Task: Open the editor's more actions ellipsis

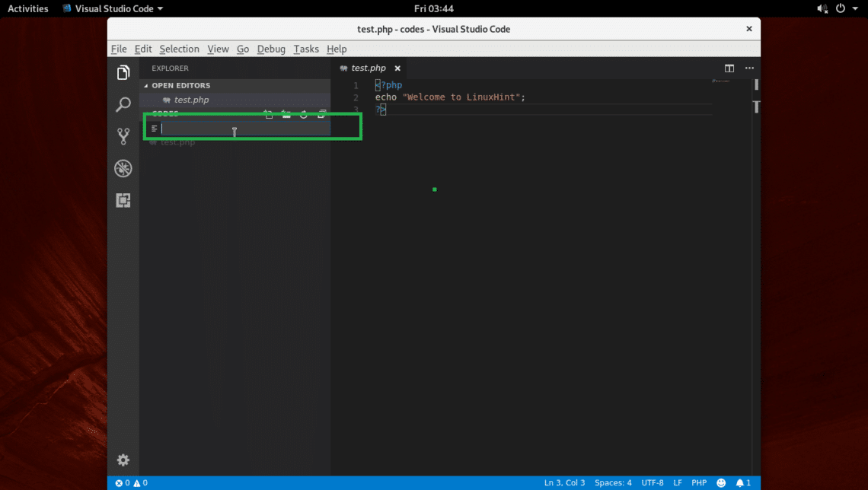Action: [x=749, y=68]
